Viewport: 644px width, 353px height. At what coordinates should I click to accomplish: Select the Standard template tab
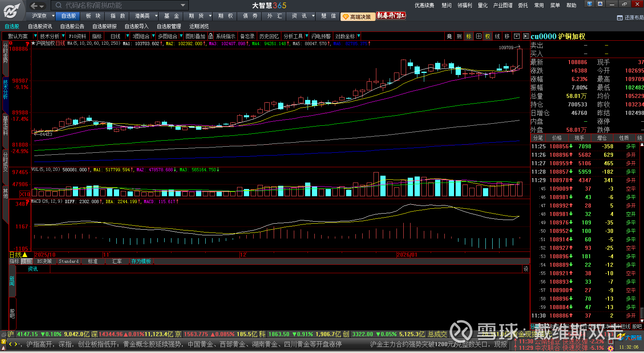pos(69,262)
